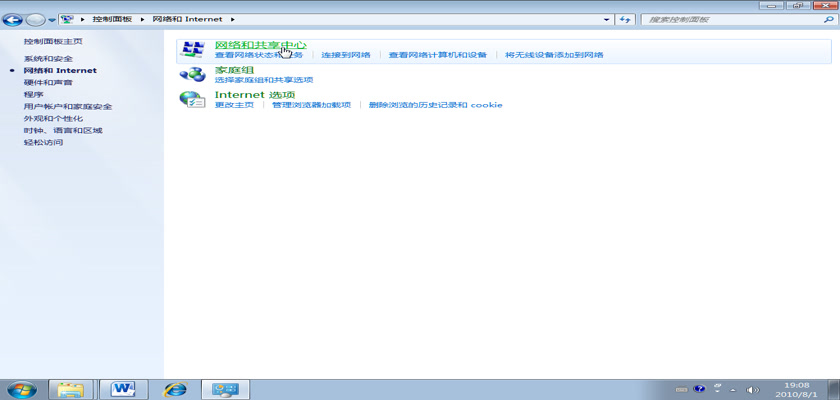The image size is (840, 400).
Task: Open Windows Explorer from the taskbar
Action: click(x=70, y=389)
